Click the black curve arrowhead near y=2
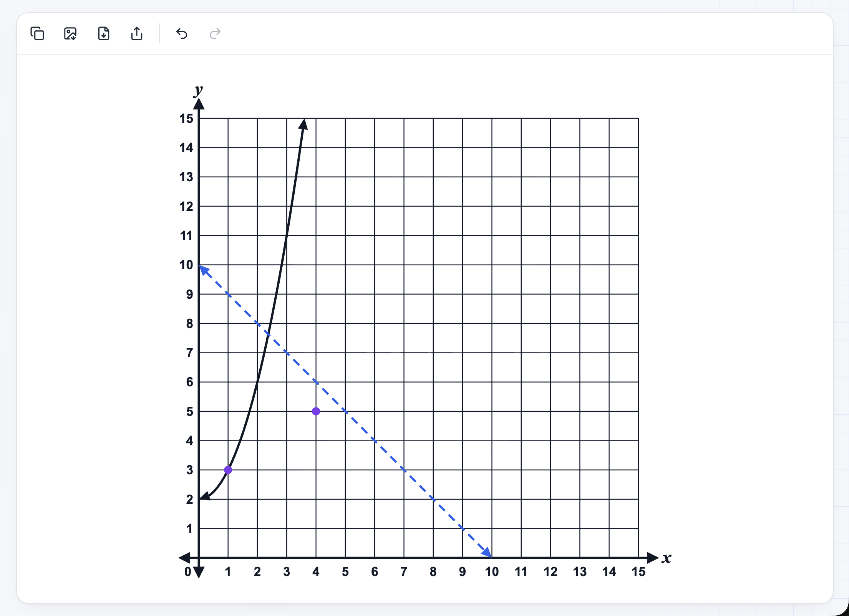The height and width of the screenshot is (616, 849). [205, 496]
